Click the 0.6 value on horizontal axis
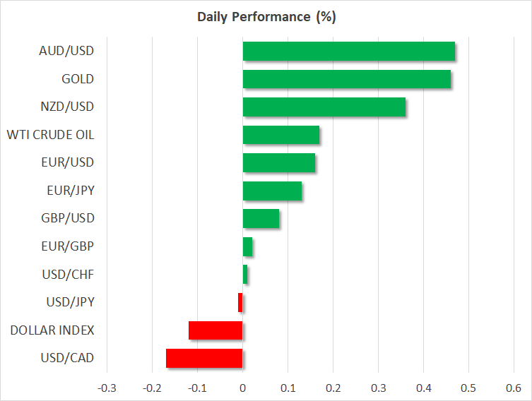The width and height of the screenshot is (532, 401). coord(514,388)
